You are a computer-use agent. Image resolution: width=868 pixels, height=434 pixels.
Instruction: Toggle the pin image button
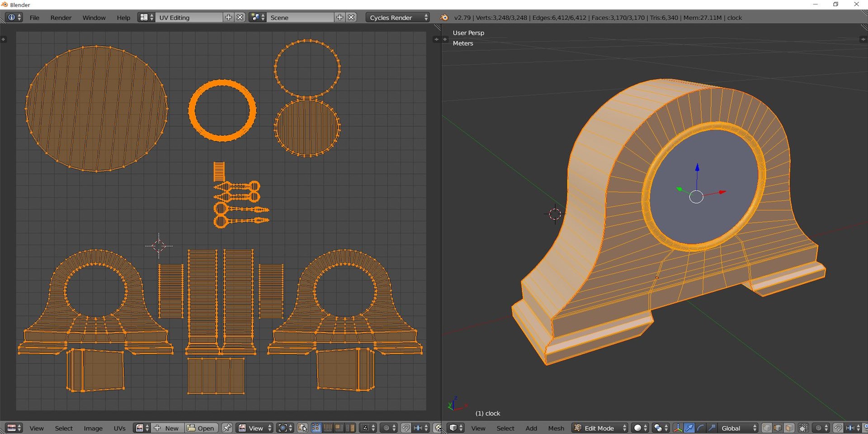coord(227,428)
